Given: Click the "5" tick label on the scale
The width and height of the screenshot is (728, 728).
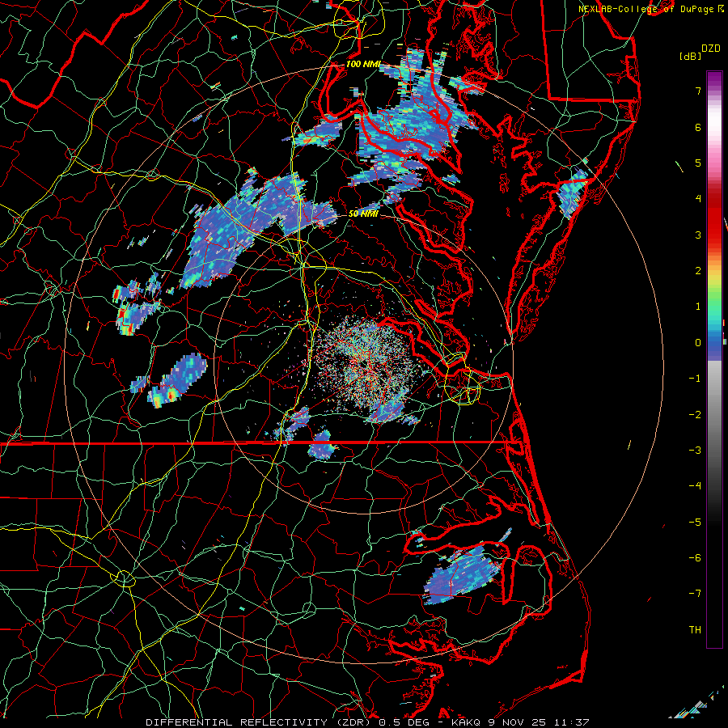Looking at the screenshot, I should pos(698,163).
